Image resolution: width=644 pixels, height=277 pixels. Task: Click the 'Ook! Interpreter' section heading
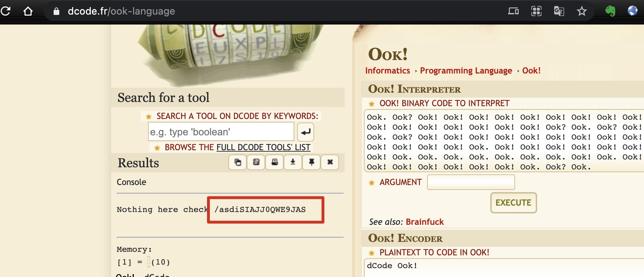[x=414, y=89]
